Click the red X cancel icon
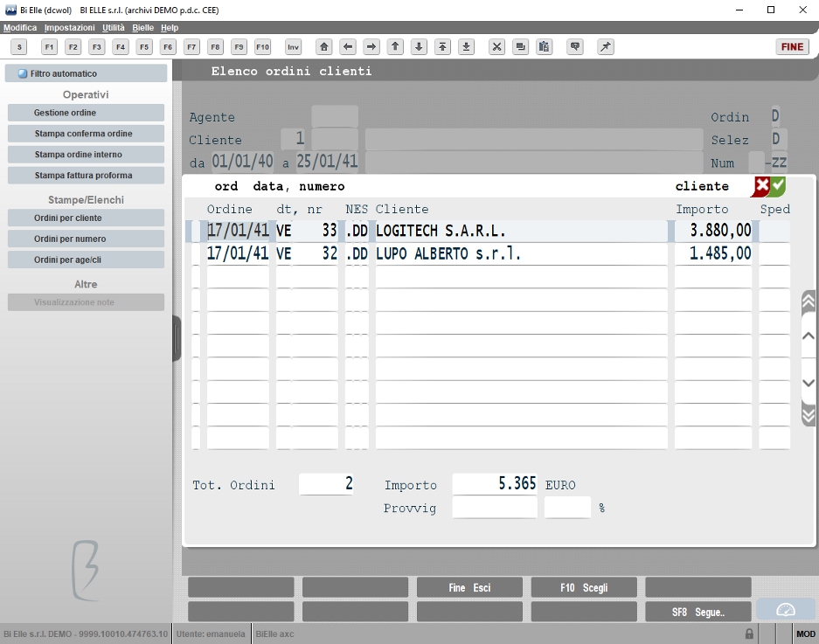Viewport: 819px width, 644px height. tap(761, 186)
